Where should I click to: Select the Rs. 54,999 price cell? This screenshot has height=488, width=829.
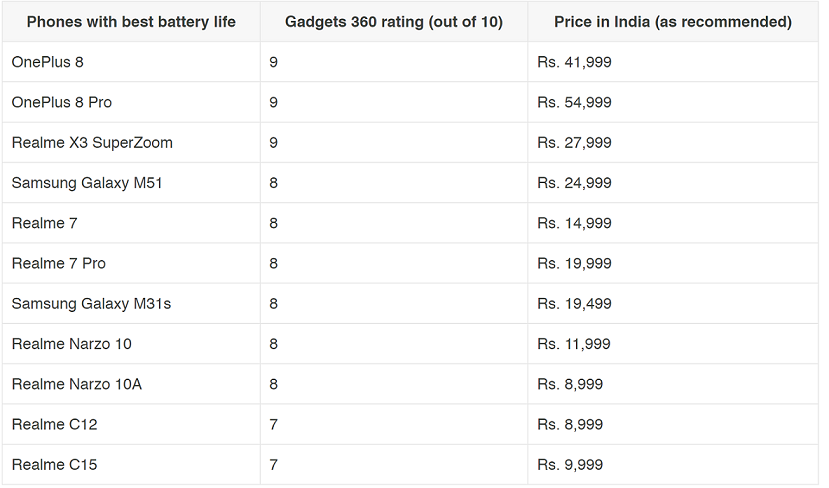pyautogui.click(x=574, y=102)
